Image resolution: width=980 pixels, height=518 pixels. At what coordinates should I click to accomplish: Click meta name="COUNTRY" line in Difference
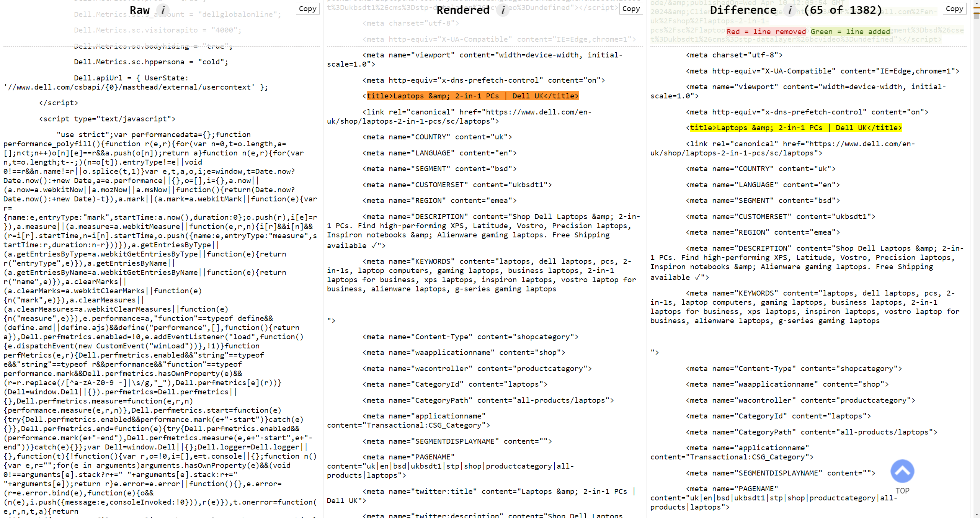(x=761, y=168)
